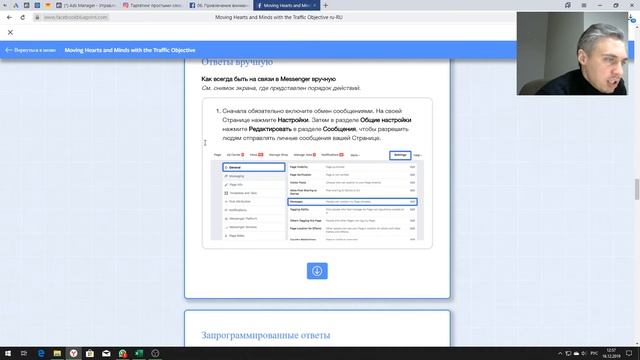This screenshot has height=360, width=640.
Task: Open the Windows Start menu
Action: coord(8,353)
